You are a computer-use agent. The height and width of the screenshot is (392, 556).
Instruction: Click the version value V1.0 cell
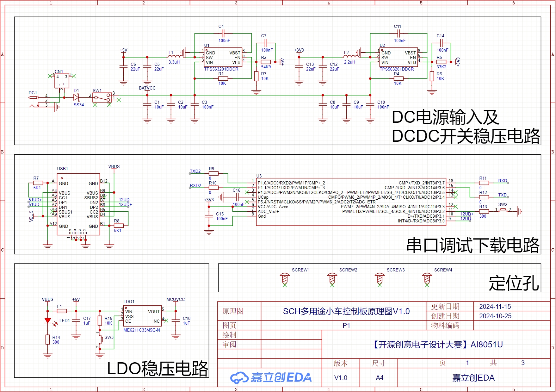[341, 378]
